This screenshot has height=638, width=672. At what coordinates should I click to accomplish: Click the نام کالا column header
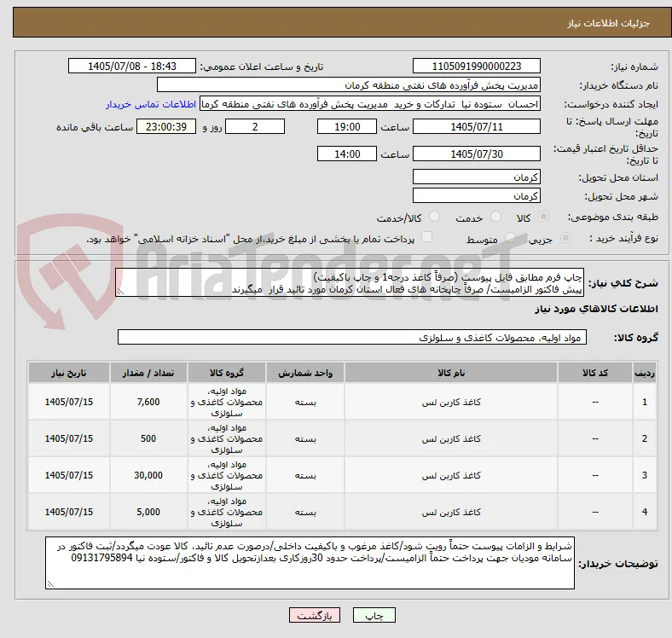click(x=451, y=373)
